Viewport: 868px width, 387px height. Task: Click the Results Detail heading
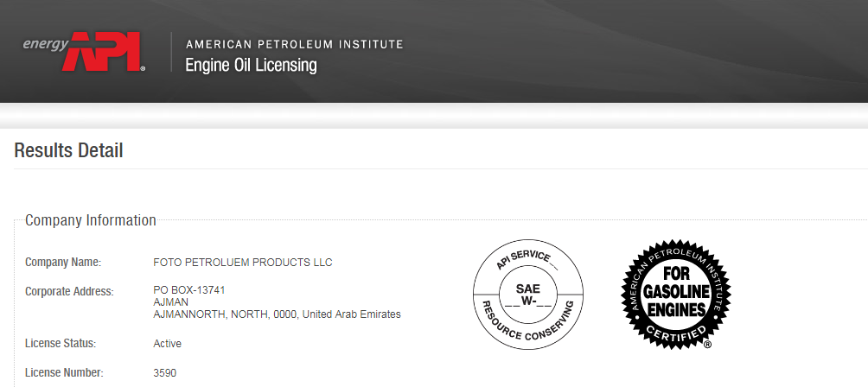(68, 150)
